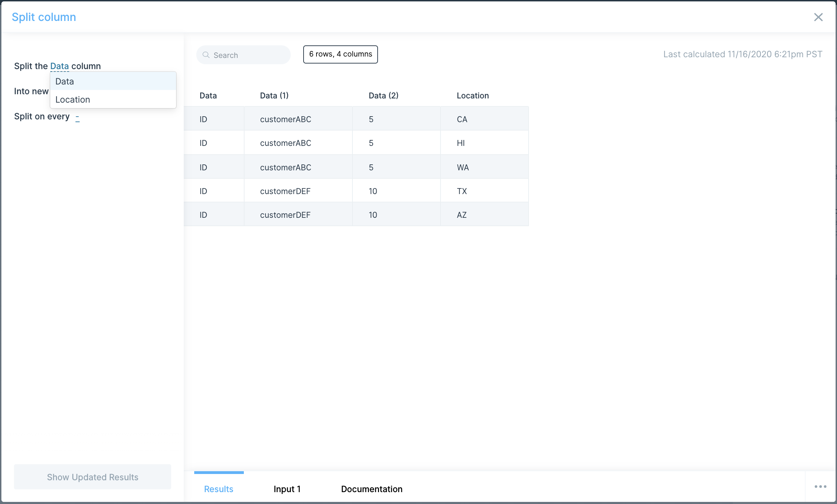Click the Show Updated Results button
The image size is (837, 504).
click(x=93, y=477)
